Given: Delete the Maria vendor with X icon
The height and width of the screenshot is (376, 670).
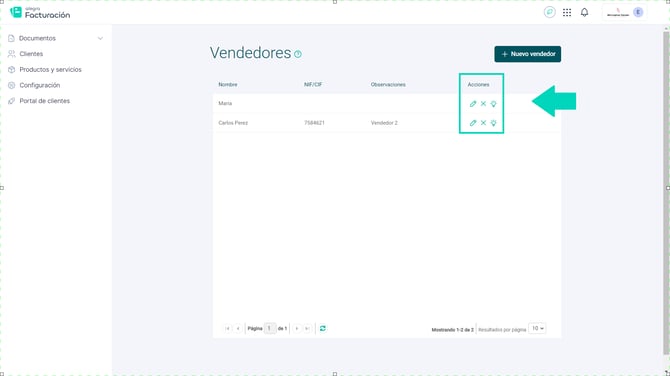Looking at the screenshot, I should coord(483,103).
